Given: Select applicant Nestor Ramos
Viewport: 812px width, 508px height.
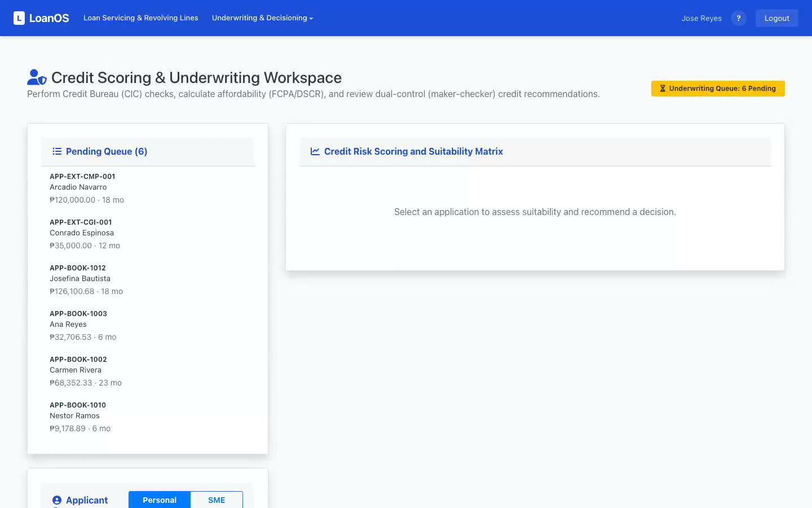Looking at the screenshot, I should (x=74, y=416).
